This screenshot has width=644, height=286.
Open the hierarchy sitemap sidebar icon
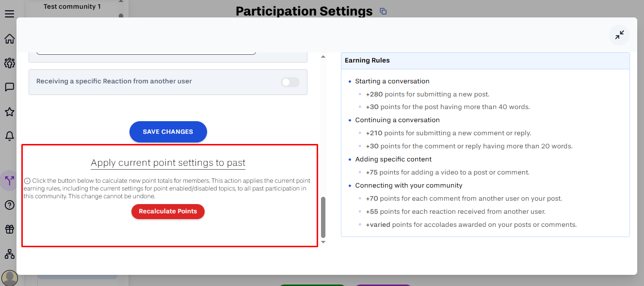[9, 254]
